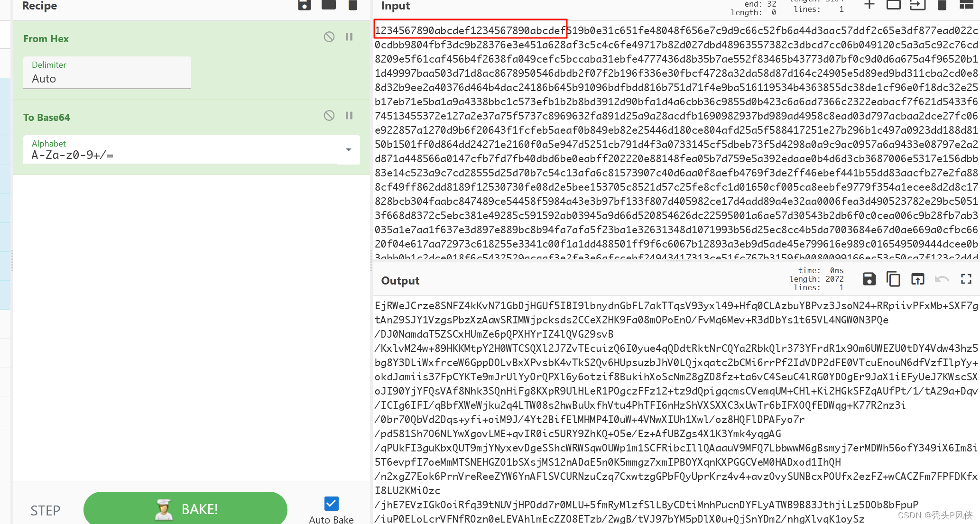Save the current recipe

[305, 5]
